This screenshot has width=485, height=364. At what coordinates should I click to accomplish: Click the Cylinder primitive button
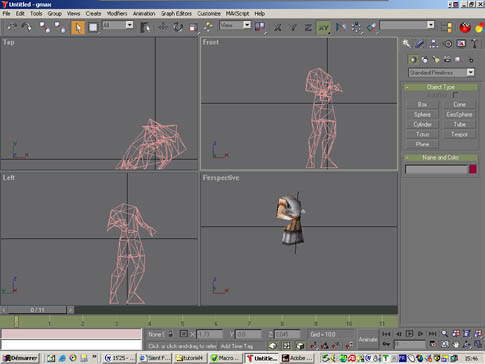coord(422,124)
